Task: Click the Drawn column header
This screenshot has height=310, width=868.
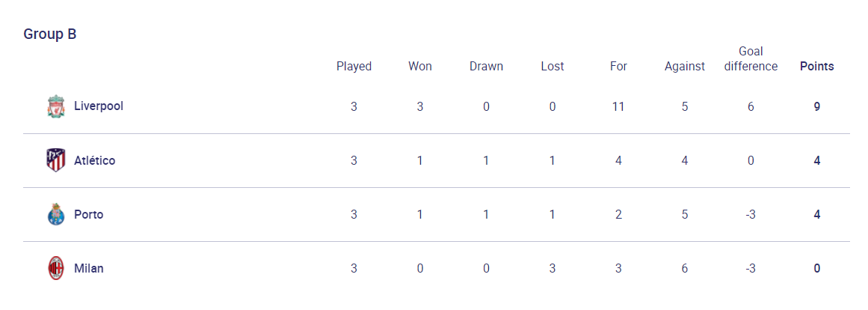Action: point(486,67)
